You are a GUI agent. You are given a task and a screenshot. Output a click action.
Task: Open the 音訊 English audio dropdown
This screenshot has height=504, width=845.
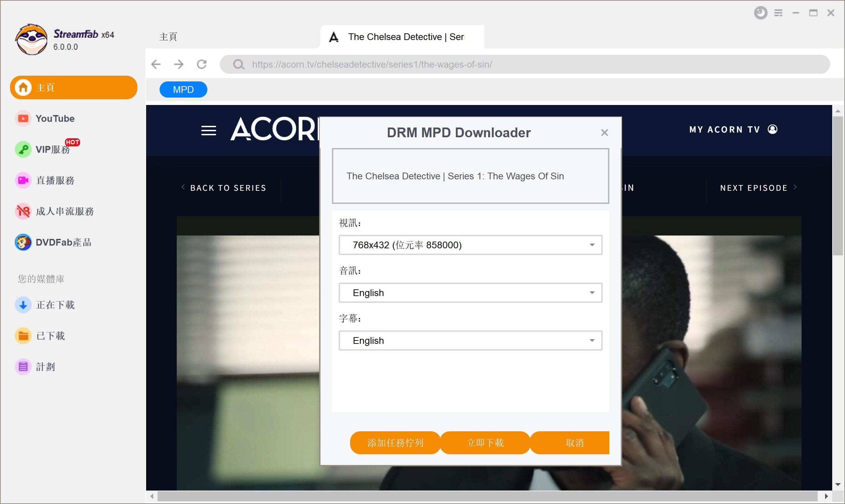(470, 293)
